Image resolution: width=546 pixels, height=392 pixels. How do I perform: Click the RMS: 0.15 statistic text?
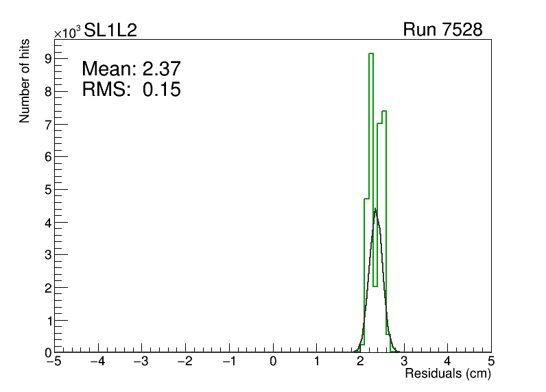131,89
